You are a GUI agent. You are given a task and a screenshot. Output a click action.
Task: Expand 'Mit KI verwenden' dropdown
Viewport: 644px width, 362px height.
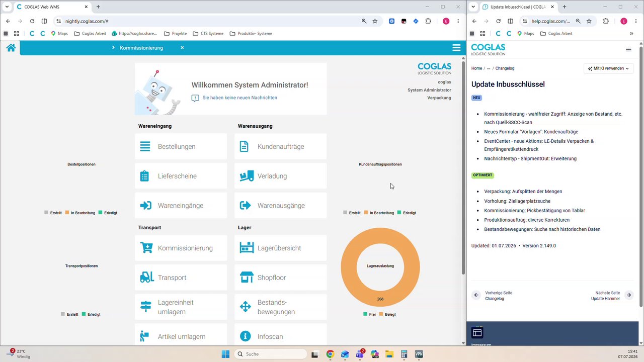[x=608, y=68]
